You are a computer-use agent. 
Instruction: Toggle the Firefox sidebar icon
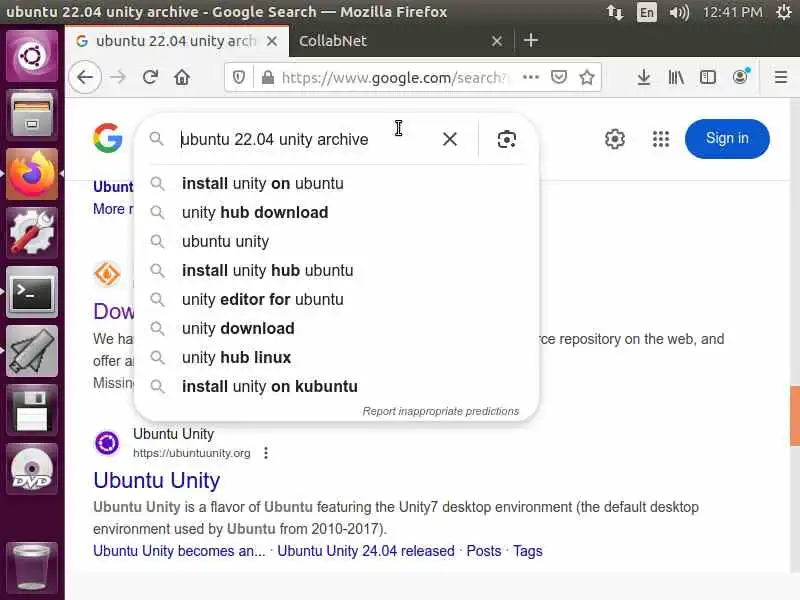pyautogui.click(x=708, y=78)
